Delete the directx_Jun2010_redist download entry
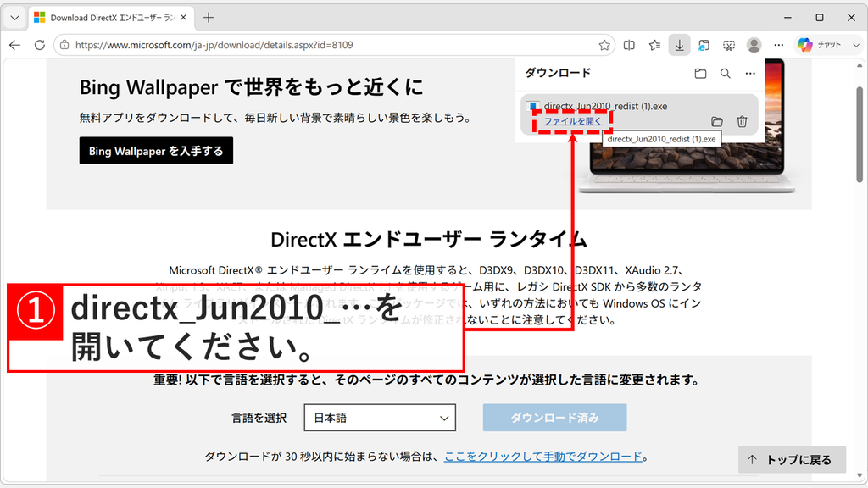 (x=743, y=121)
